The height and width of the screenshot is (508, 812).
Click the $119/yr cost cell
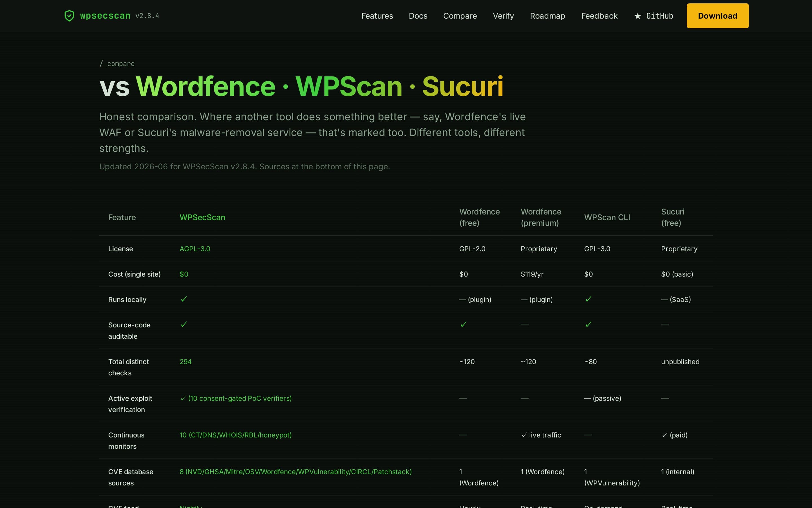532,274
